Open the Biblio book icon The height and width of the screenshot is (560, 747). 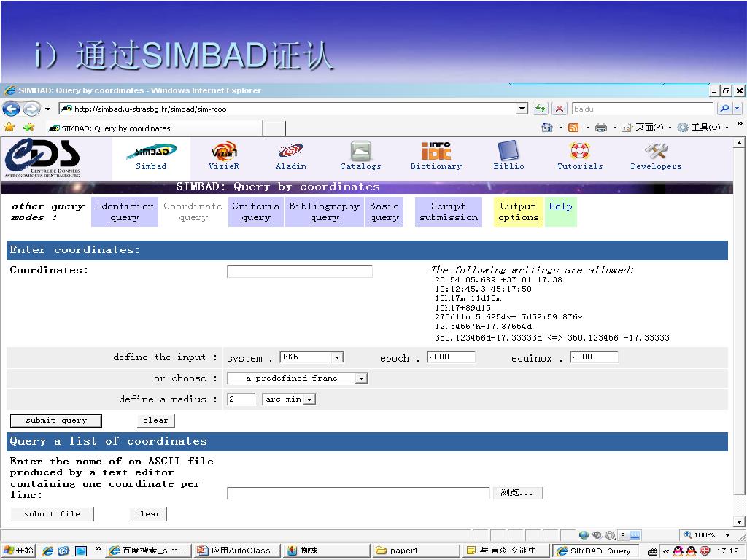pyautogui.click(x=508, y=156)
